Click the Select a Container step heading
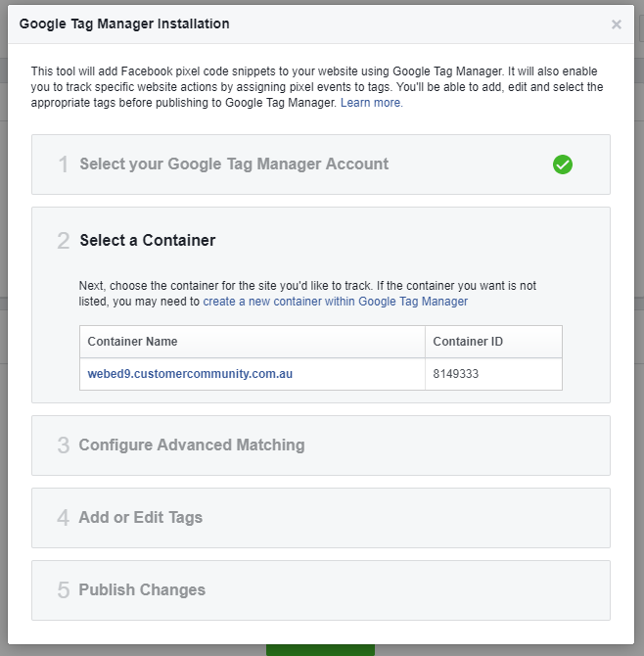This screenshot has height=656, width=644. [147, 241]
